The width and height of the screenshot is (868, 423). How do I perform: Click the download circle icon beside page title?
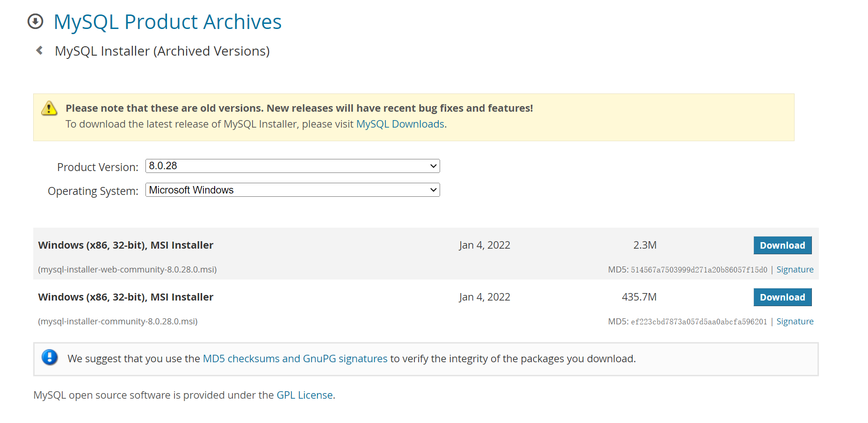(36, 22)
